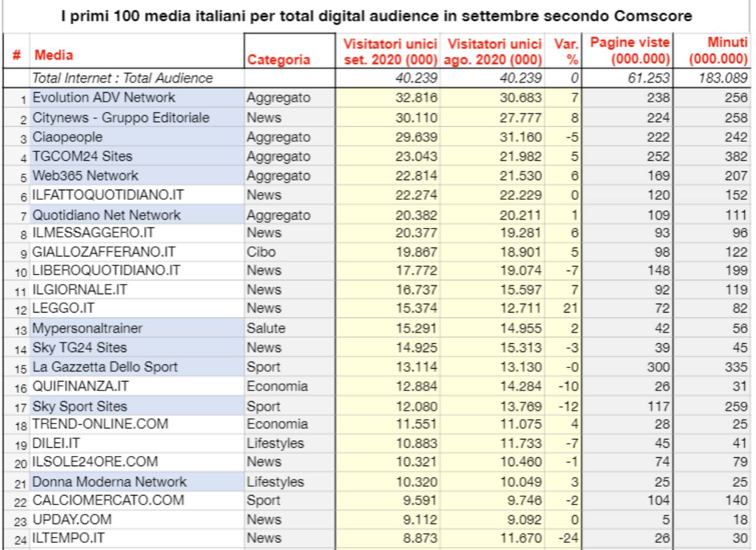Select the 'Visitatori unici ago. 2020 (000)' header
This screenshot has width=756, height=550.
(x=493, y=51)
